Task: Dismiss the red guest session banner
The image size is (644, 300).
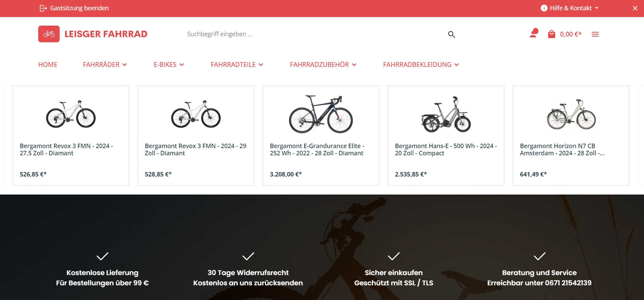Action: 635,8
